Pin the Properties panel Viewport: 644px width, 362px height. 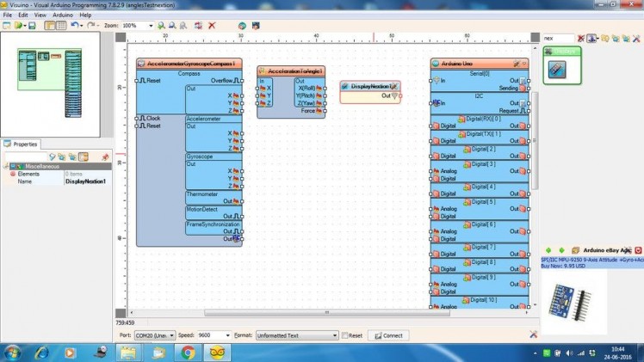tap(106, 156)
